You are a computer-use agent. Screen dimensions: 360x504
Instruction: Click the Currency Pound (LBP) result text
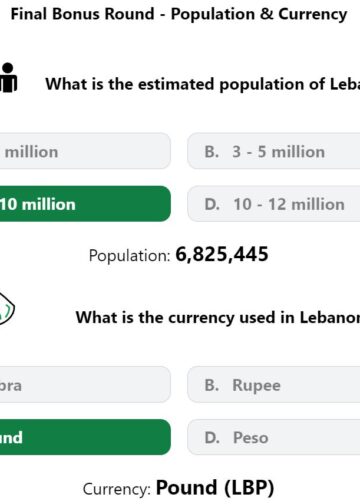click(x=178, y=488)
